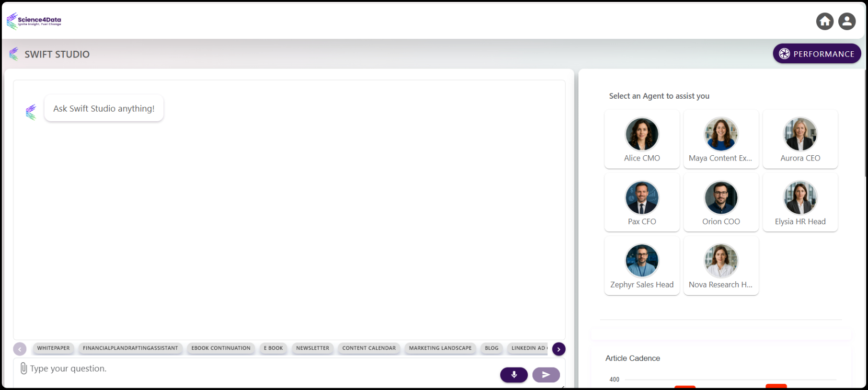Activate the microphone voice input button

click(514, 375)
